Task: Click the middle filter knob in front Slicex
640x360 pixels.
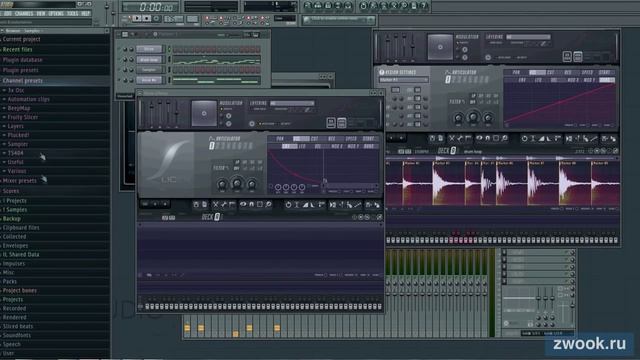Action: click(237, 184)
